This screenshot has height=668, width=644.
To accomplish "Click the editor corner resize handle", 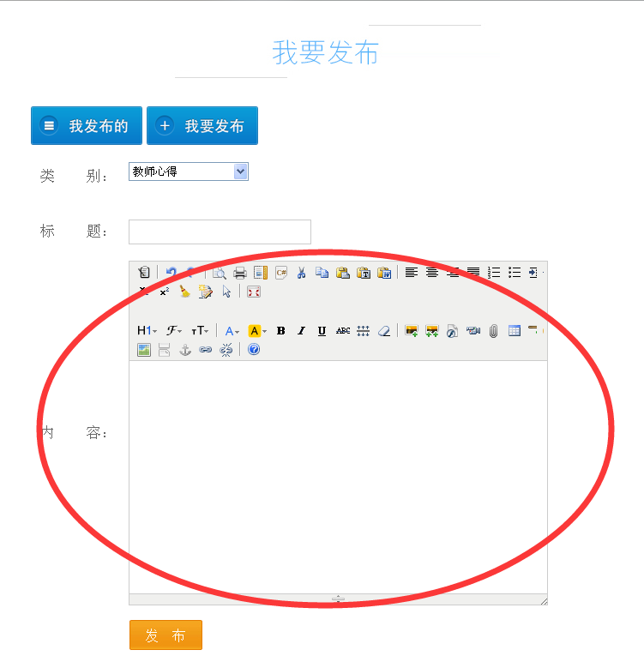I will (x=544, y=601).
